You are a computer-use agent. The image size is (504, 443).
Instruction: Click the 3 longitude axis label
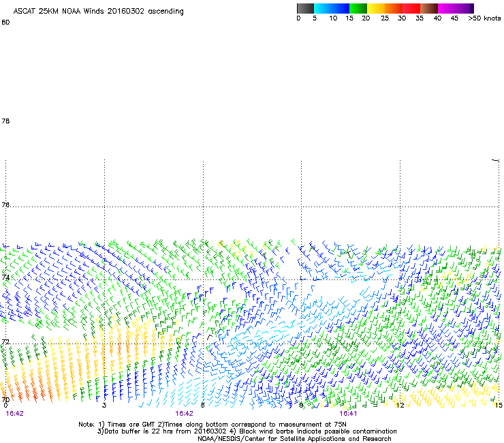[x=104, y=406]
